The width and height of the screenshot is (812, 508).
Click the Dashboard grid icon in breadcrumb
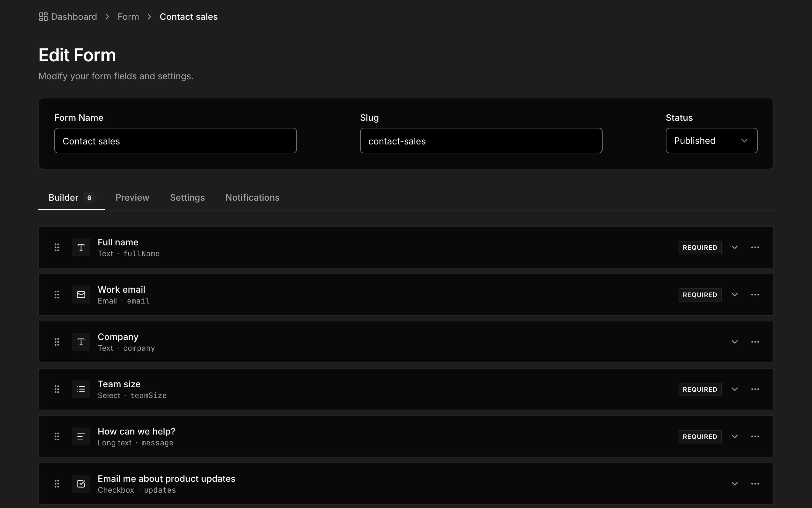43,17
